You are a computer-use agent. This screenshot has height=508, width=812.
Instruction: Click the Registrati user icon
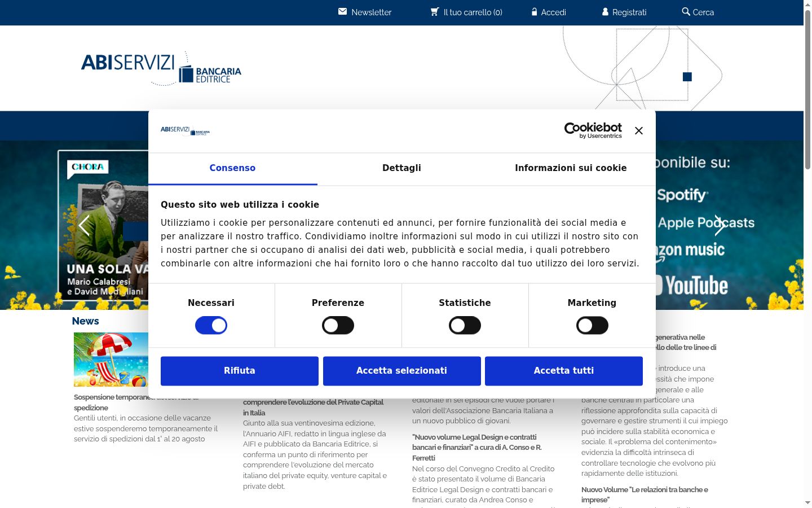click(x=605, y=11)
